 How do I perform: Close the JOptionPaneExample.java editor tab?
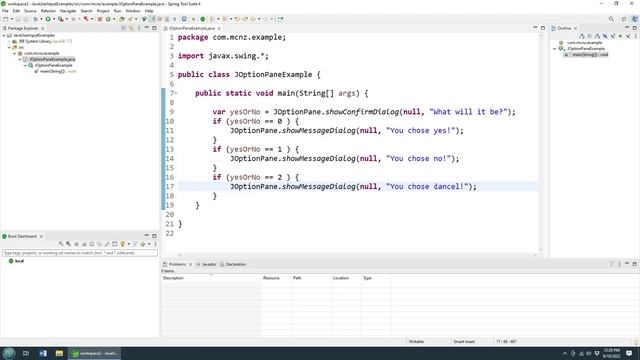coord(219,28)
